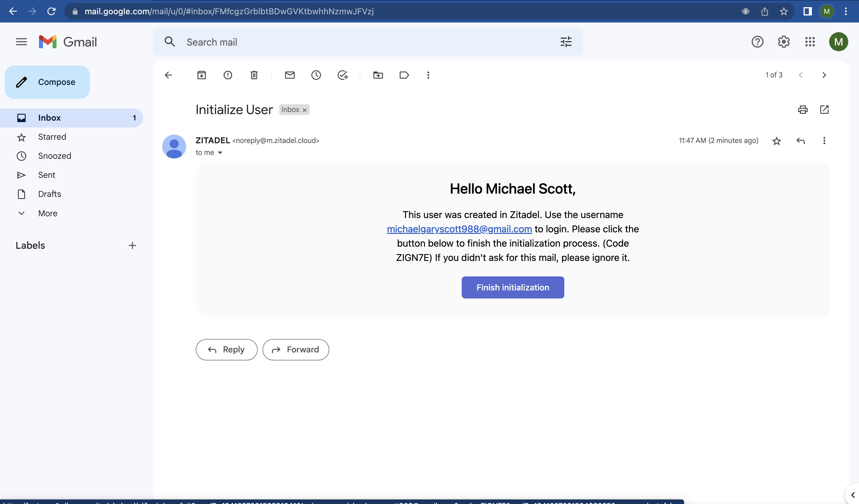Remove the Inbox label chip
The height and width of the screenshot is (504, 859).
coord(305,110)
